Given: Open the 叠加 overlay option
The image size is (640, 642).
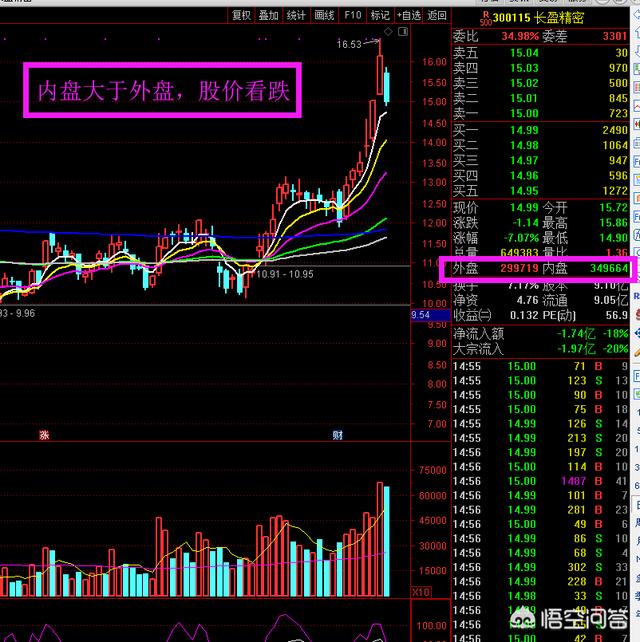Looking at the screenshot, I should [x=268, y=15].
